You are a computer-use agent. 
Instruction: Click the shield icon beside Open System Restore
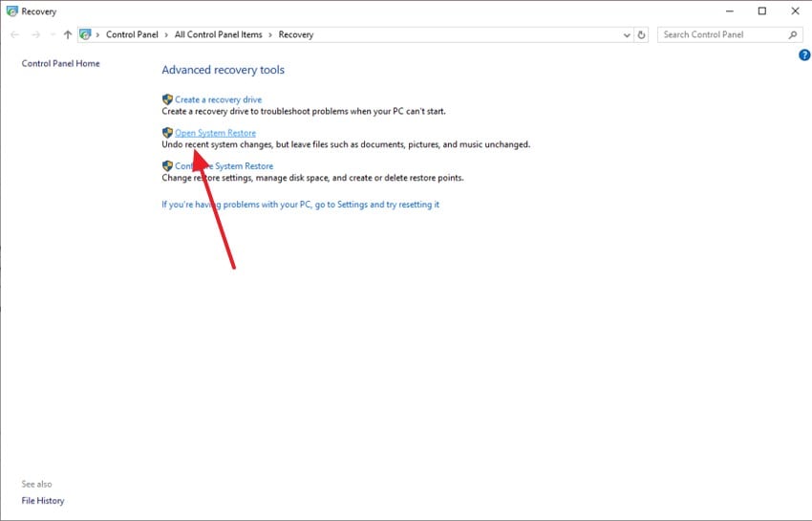click(167, 132)
